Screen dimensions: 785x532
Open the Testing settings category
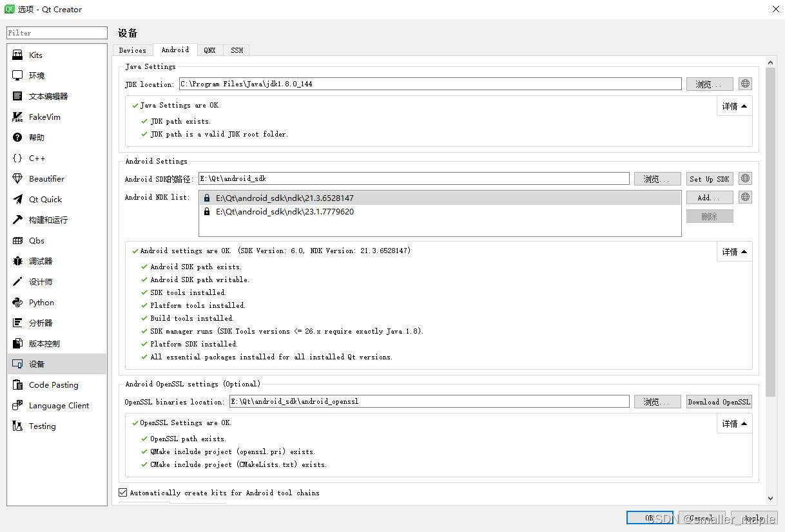57,426
